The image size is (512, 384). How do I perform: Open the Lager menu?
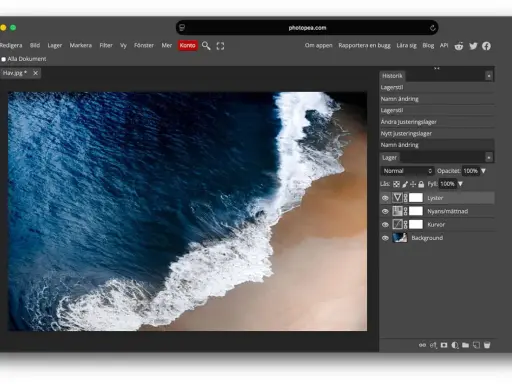tap(55, 45)
